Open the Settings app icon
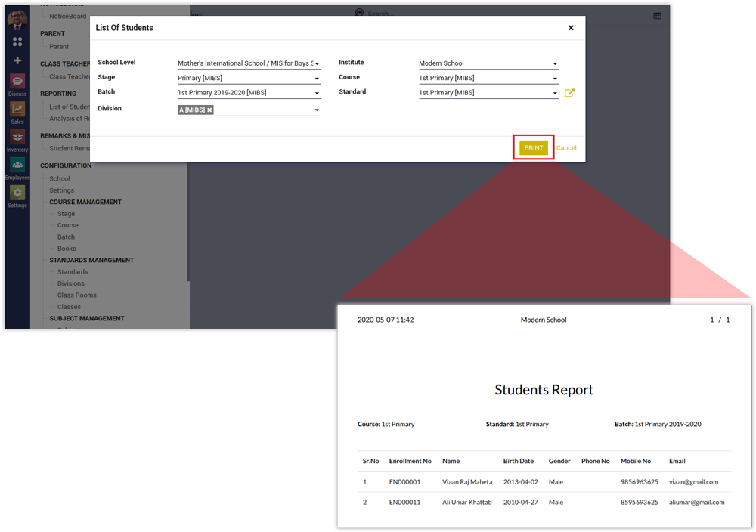The image size is (756, 532). click(17, 194)
